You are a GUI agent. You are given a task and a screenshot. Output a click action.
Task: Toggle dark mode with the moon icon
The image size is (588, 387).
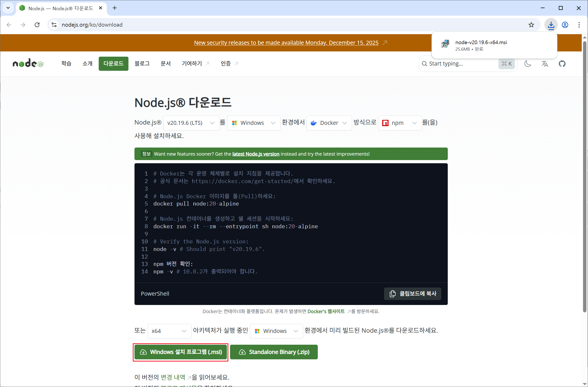[x=528, y=64]
